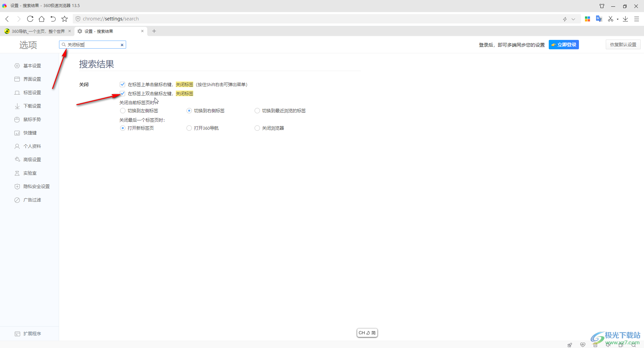
Task: Open 标签设置 in the sidebar
Action: pos(32,93)
